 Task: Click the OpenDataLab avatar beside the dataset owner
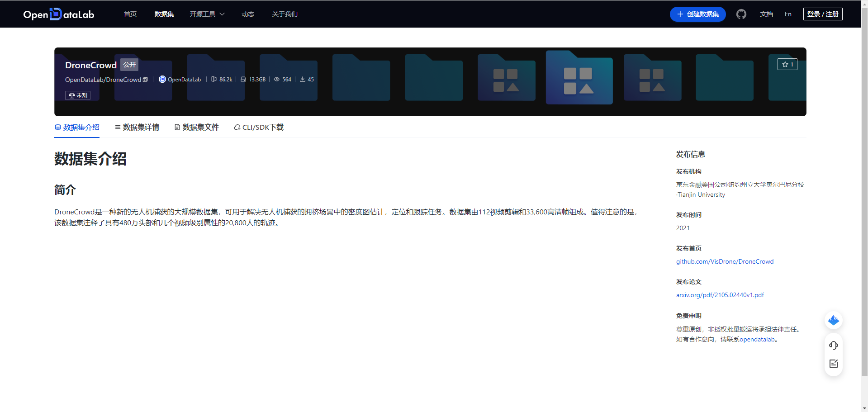tap(161, 79)
